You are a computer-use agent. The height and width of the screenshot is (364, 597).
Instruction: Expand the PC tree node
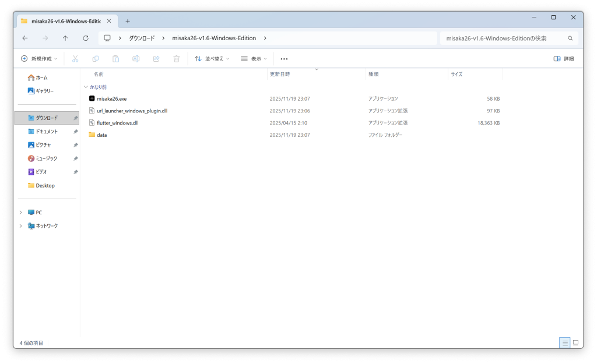point(20,213)
